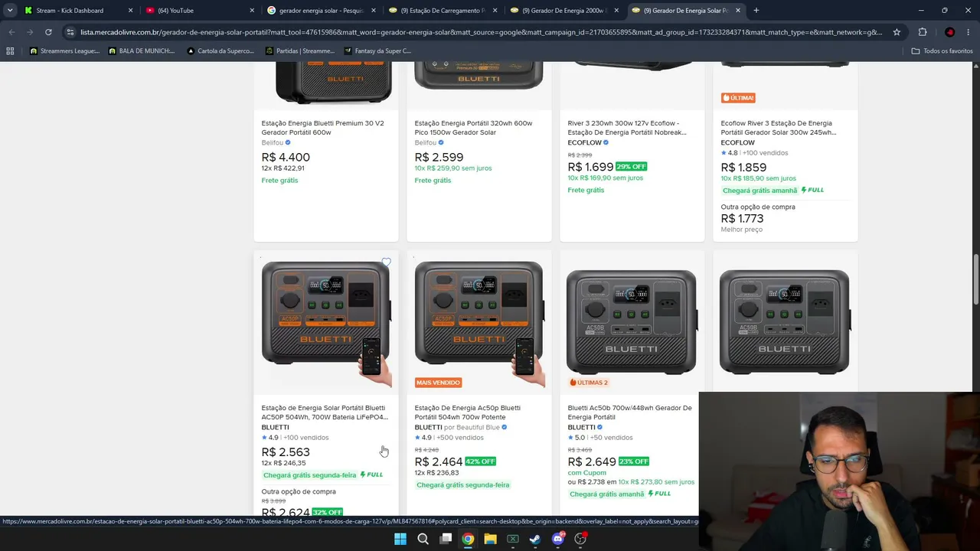980x551 pixels.
Task: Open Ecoflow River 3 Gerador Solar 300w listing
Action: point(779,128)
